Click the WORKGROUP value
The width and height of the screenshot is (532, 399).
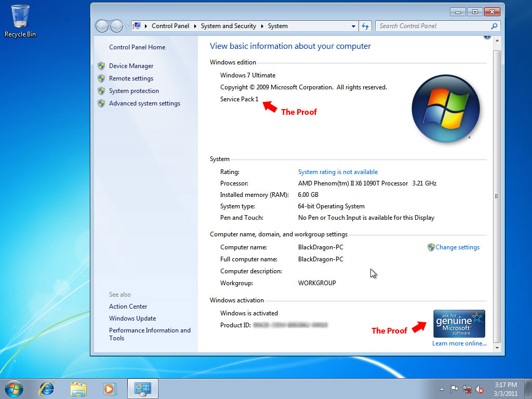pos(317,283)
